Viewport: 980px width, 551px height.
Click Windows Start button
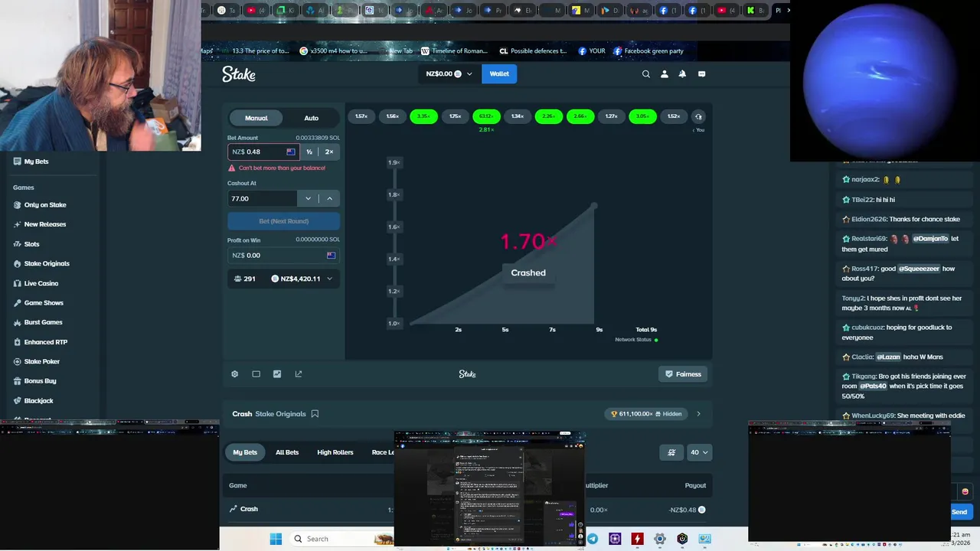[x=276, y=539]
